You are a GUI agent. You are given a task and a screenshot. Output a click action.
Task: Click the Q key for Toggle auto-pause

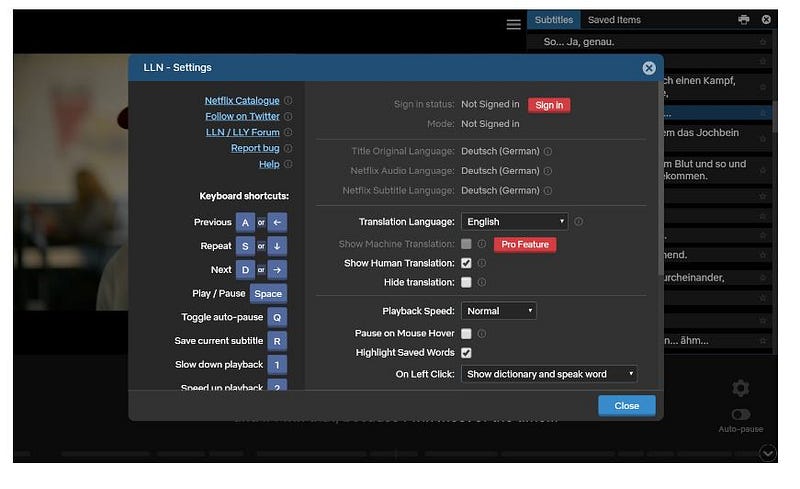(277, 317)
